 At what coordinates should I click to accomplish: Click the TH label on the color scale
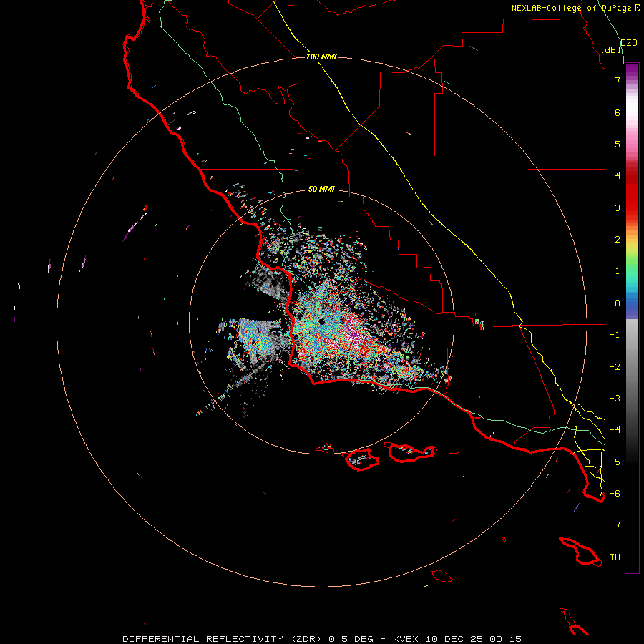tap(615, 557)
